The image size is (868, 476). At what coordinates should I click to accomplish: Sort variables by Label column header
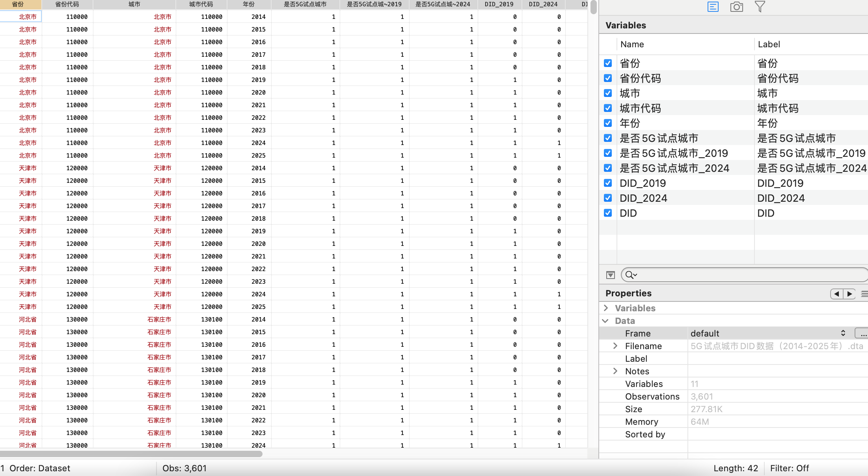coord(769,44)
